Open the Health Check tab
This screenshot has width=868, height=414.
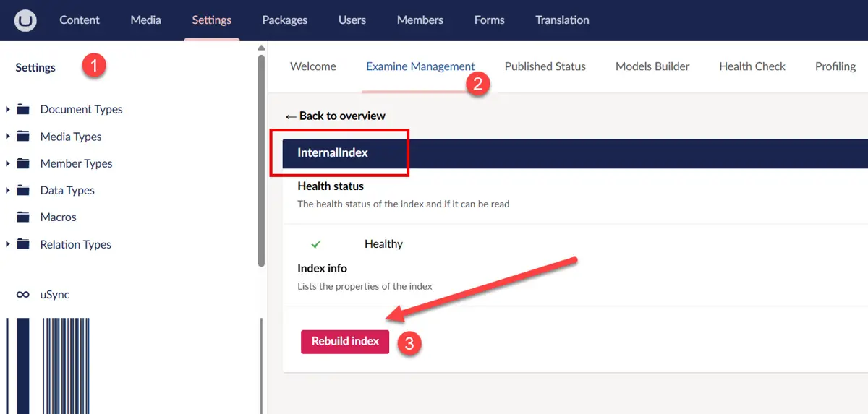point(752,66)
